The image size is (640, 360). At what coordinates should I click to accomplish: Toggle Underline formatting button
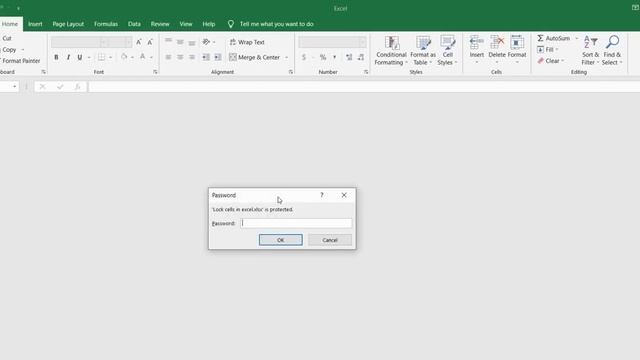click(80, 57)
